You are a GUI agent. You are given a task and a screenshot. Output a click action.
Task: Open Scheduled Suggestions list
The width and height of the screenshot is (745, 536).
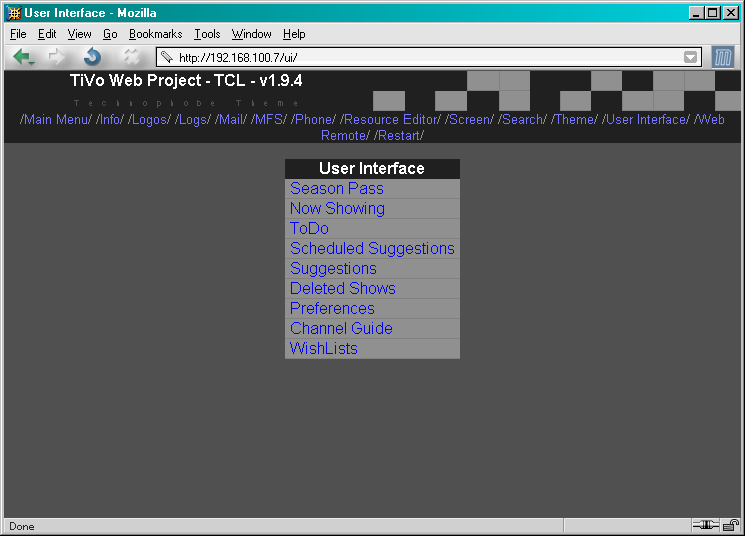pos(372,248)
